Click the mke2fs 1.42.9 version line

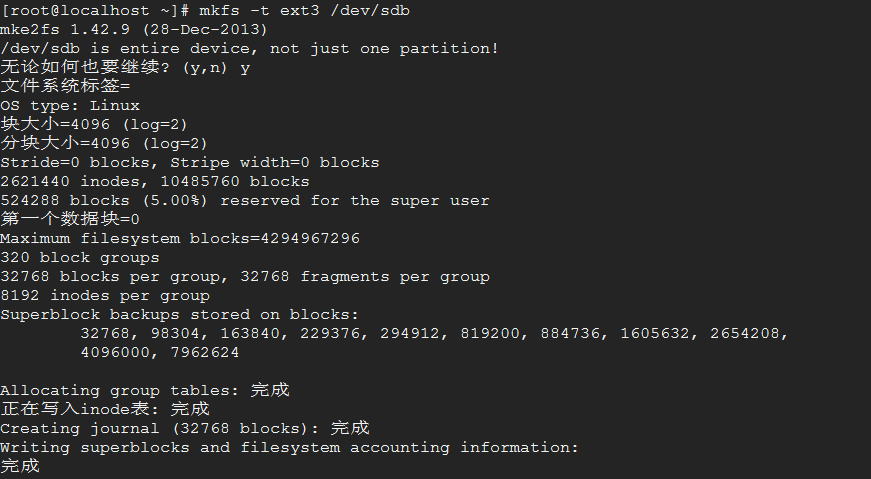click(x=134, y=29)
